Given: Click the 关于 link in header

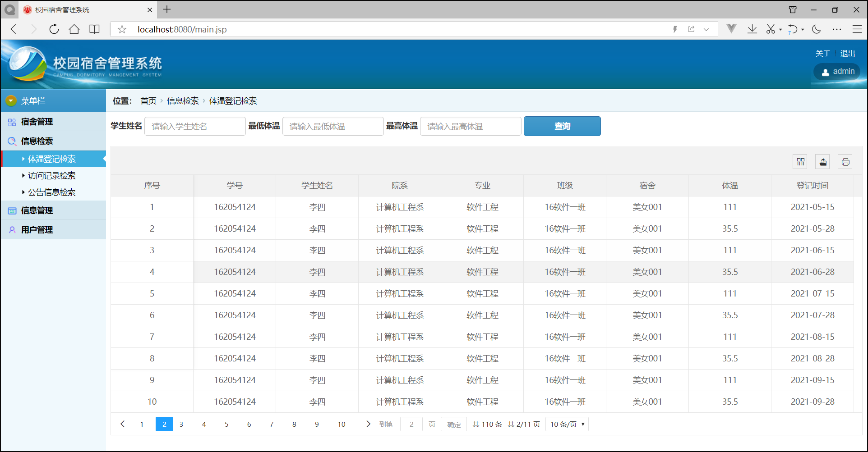Looking at the screenshot, I should (x=823, y=53).
